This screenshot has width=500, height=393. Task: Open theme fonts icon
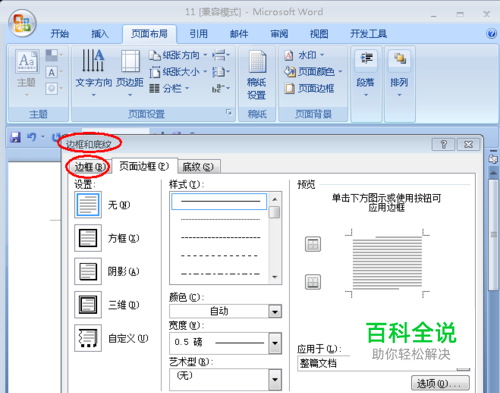53,72
